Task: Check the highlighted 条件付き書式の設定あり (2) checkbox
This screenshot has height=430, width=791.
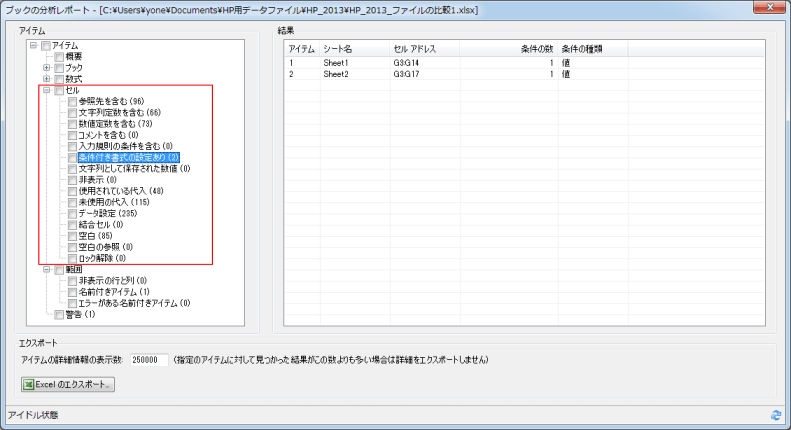Action: 72,158
